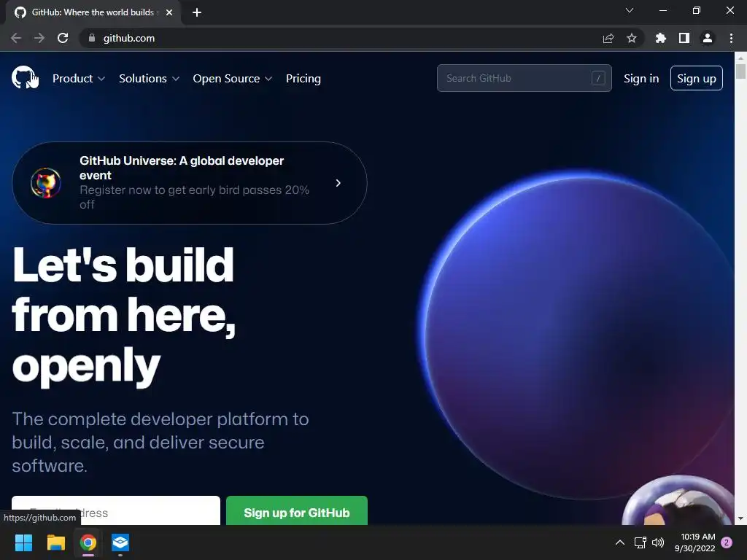This screenshot has width=747, height=560.
Task: Click the page vertical scrollbar thumb
Action: [x=740, y=71]
